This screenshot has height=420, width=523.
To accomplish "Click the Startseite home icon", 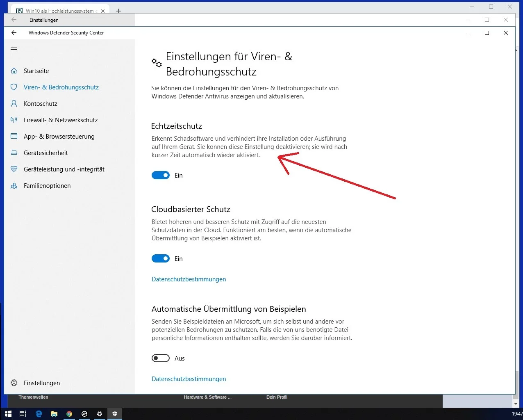I will pos(14,71).
